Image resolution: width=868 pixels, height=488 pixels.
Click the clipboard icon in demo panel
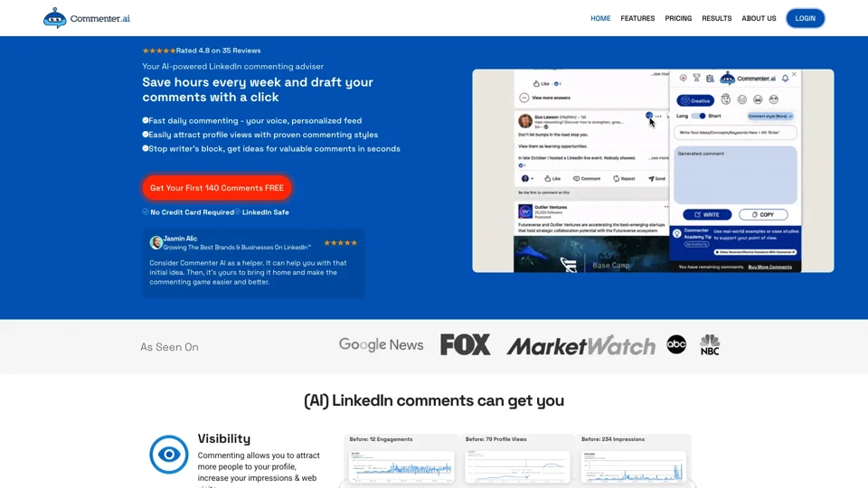(710, 78)
